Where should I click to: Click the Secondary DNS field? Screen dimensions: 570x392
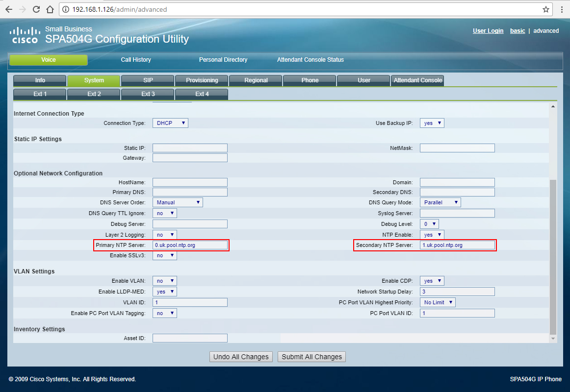[457, 192]
